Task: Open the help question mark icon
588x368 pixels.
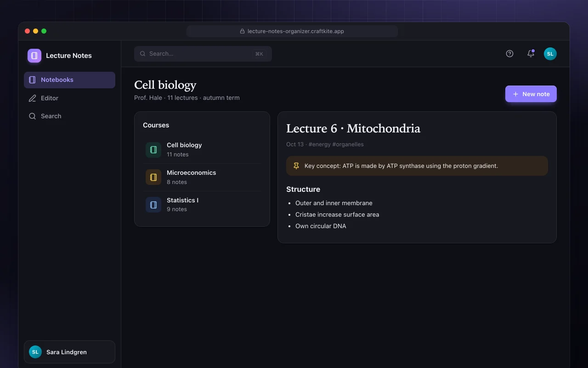Action: (x=509, y=54)
